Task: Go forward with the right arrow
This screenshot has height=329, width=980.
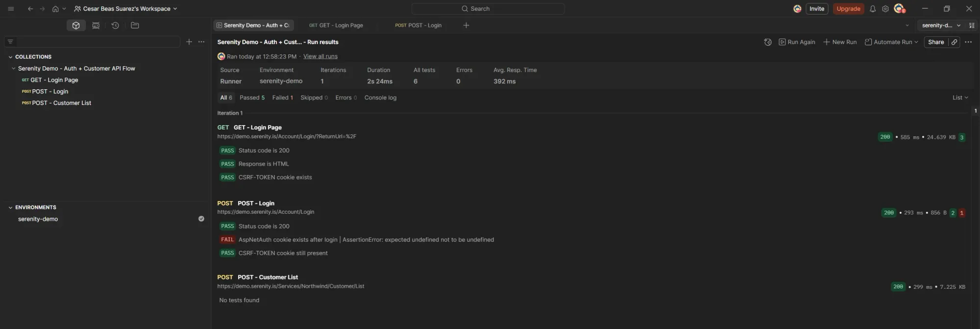Action: pyautogui.click(x=42, y=9)
